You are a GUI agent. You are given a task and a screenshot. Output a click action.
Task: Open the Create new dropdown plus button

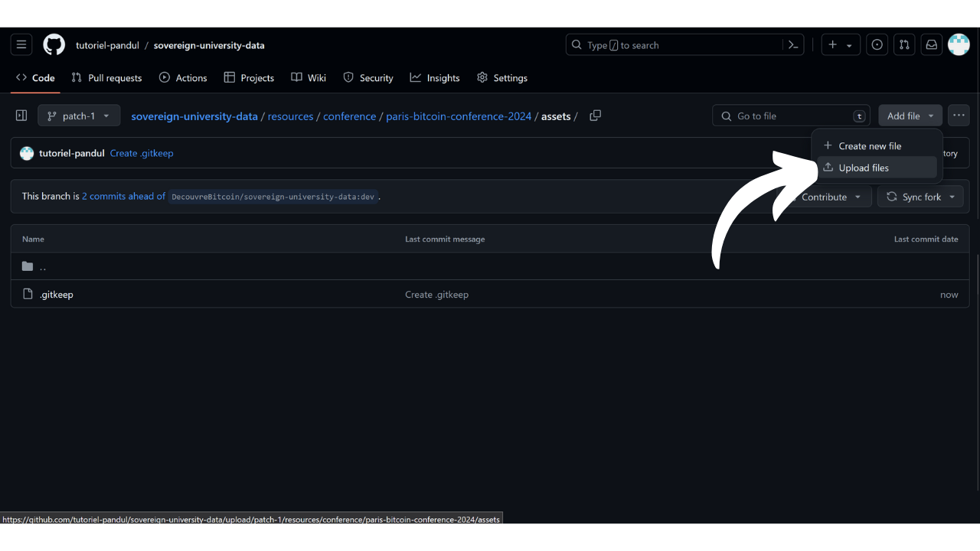click(x=840, y=45)
